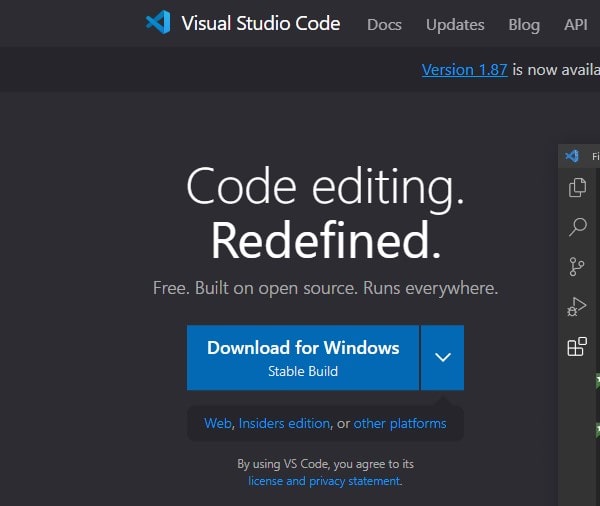Screen dimensions: 600x506
Task: Open the Docs menu item
Action: tap(384, 25)
